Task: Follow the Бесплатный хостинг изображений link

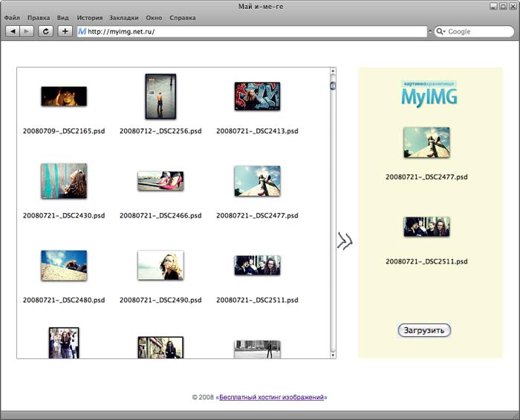Action: coord(272,398)
